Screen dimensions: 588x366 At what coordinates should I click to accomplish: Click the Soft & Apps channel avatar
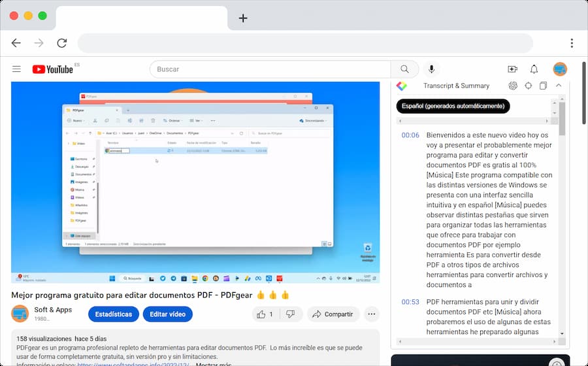click(x=20, y=314)
